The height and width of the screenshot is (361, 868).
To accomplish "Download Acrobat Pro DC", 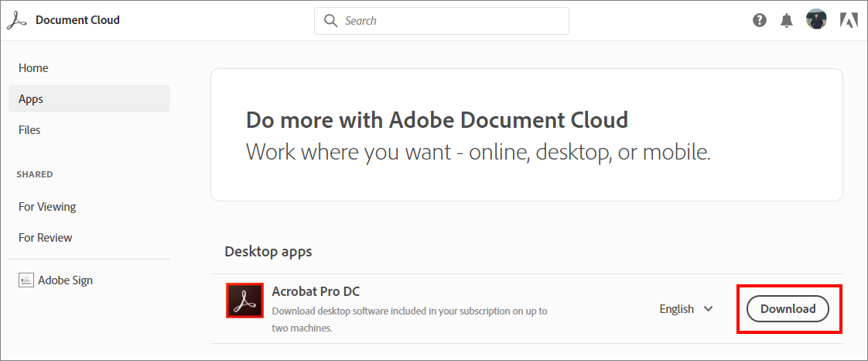I will [788, 309].
